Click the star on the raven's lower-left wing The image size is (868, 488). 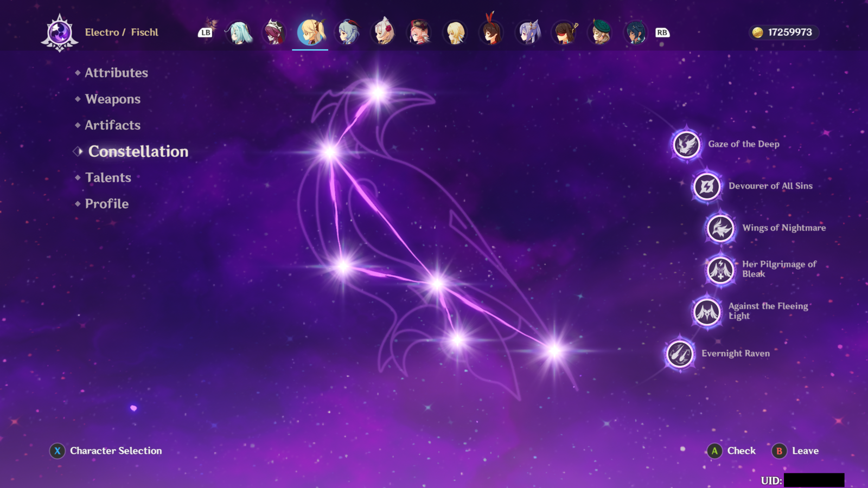pyautogui.click(x=342, y=266)
